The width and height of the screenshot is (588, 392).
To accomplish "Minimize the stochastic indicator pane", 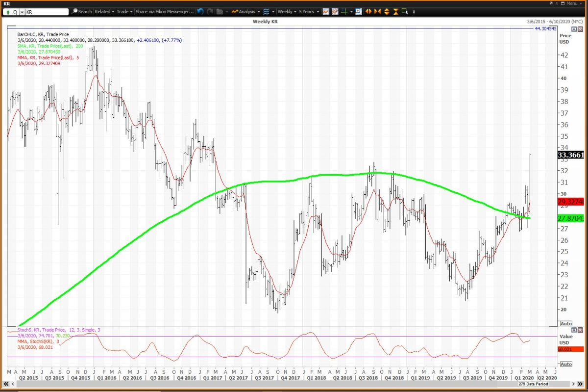I will [574, 330].
